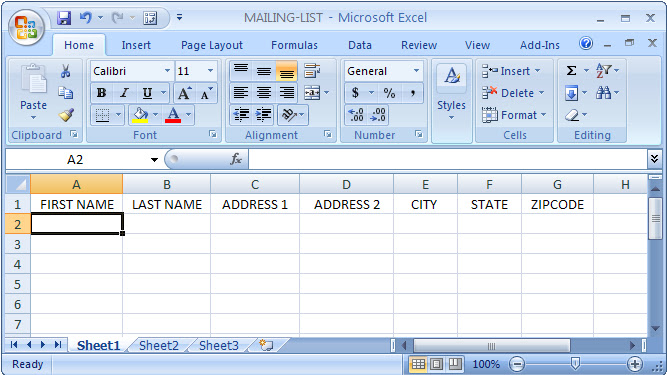Click the Copy icon in Clipboard
The width and height of the screenshot is (667, 375).
click(66, 93)
